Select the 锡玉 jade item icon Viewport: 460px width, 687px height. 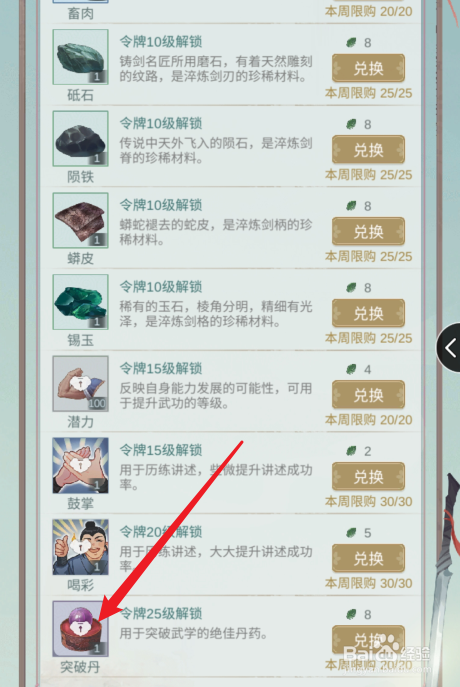[x=81, y=302]
